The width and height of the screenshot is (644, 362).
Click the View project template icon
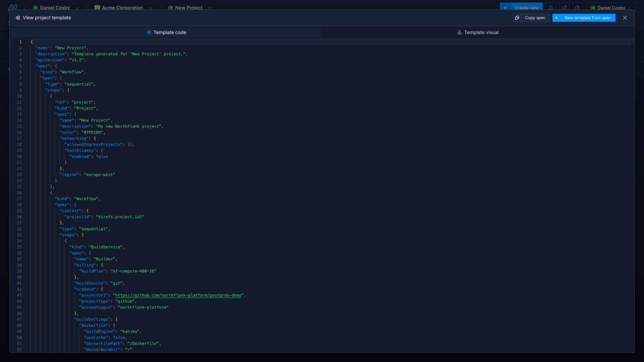click(18, 18)
